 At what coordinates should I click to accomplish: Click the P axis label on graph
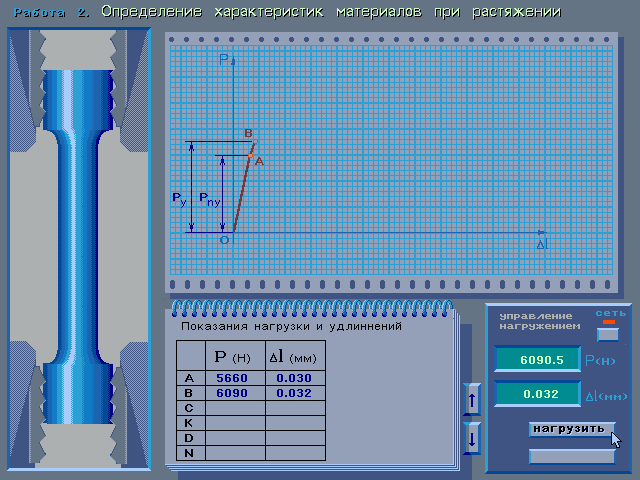point(224,60)
